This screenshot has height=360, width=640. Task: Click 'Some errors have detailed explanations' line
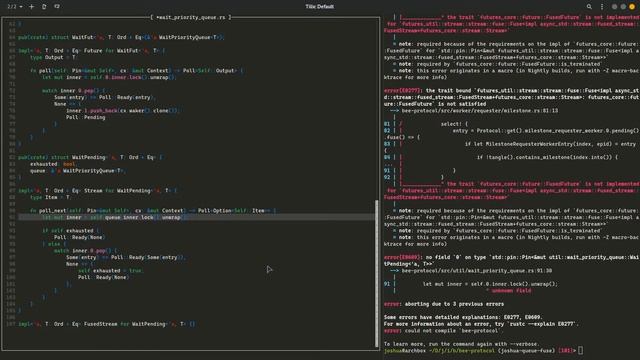[x=463, y=317]
